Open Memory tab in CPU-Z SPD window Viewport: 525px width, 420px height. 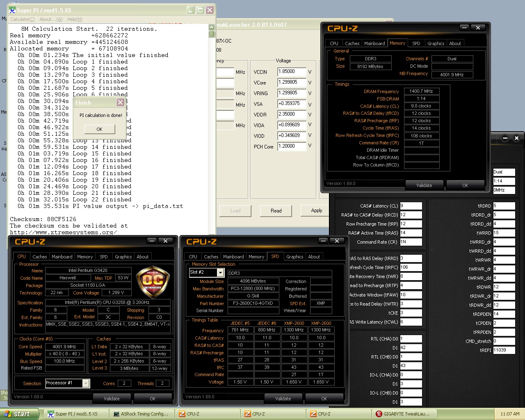[256, 257]
